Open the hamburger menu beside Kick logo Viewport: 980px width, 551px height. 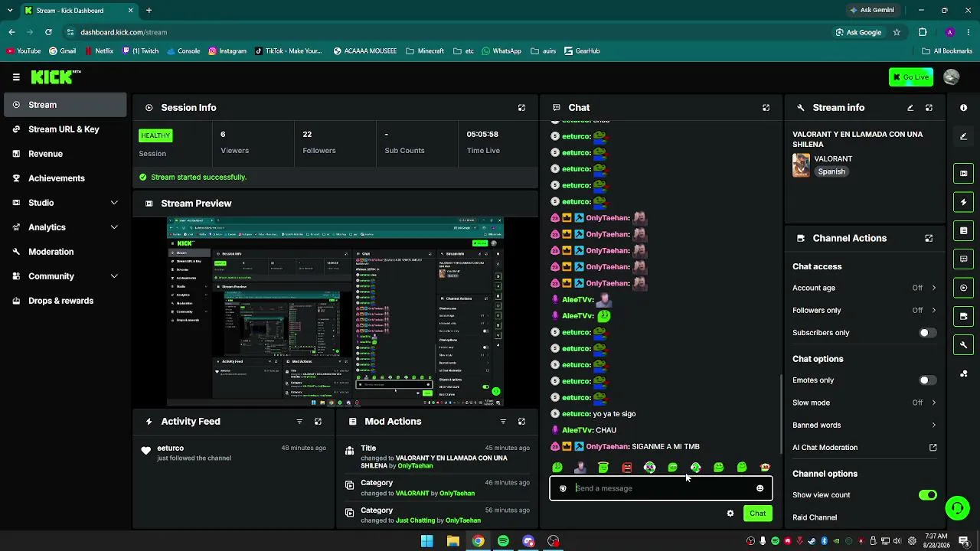click(16, 77)
